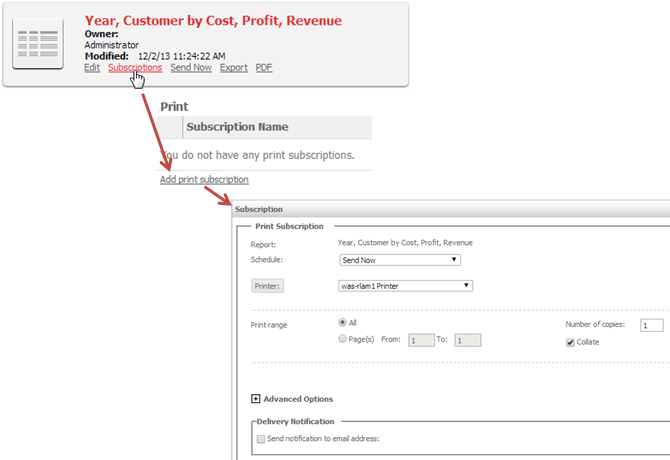
Task: Select the Page(s) radio button
Action: pyautogui.click(x=342, y=339)
